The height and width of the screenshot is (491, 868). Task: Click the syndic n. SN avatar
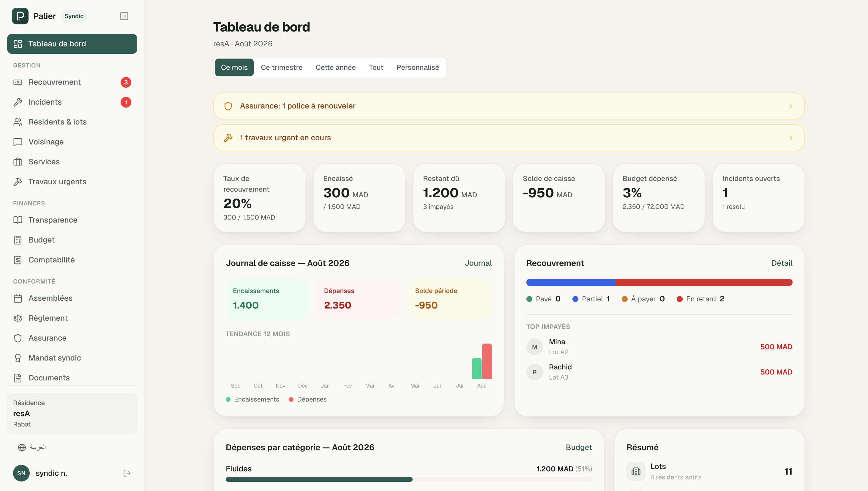[22, 473]
